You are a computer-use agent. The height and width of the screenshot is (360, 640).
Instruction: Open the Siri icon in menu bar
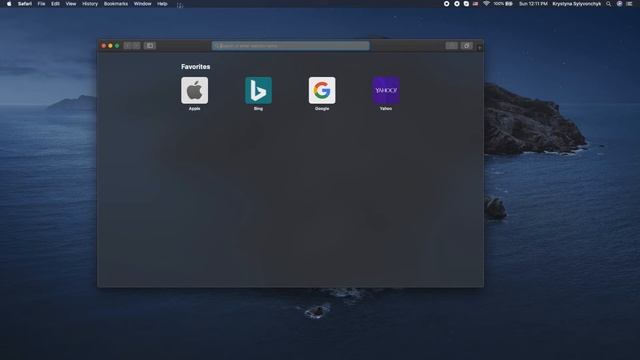619,4
